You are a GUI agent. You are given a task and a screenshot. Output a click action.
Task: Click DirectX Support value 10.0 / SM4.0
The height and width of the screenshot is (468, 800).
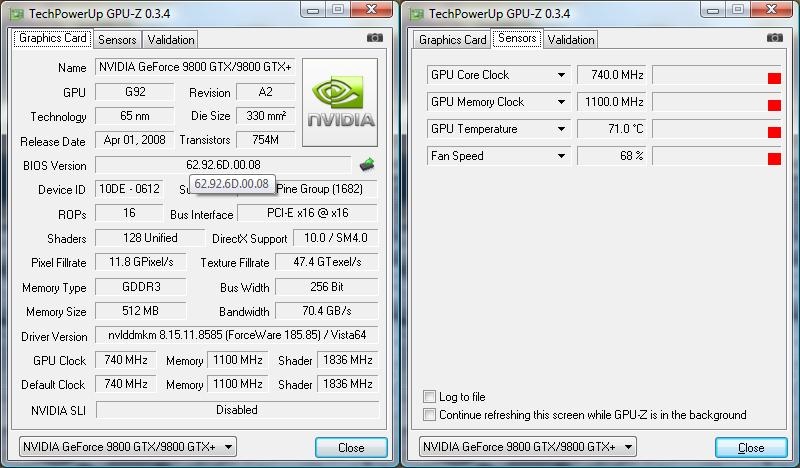pyautogui.click(x=336, y=238)
